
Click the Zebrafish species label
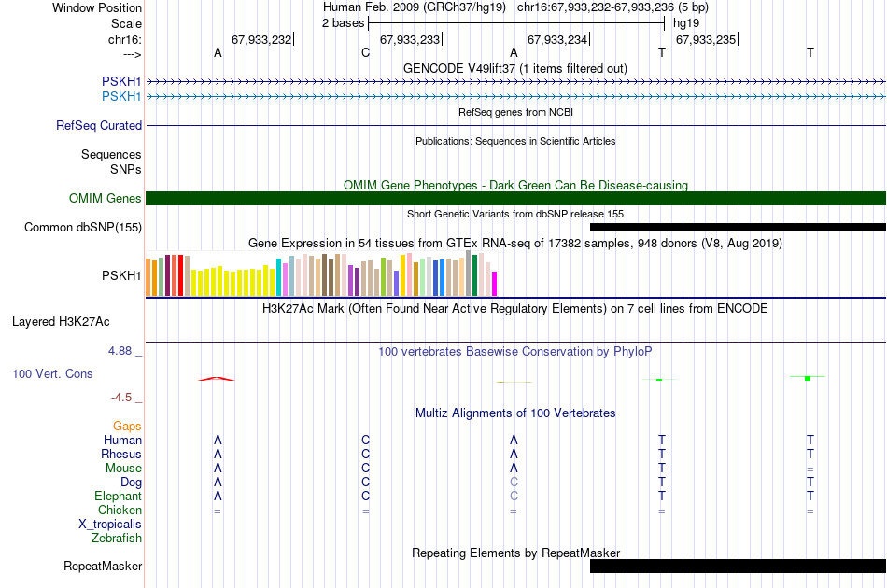[x=117, y=539]
